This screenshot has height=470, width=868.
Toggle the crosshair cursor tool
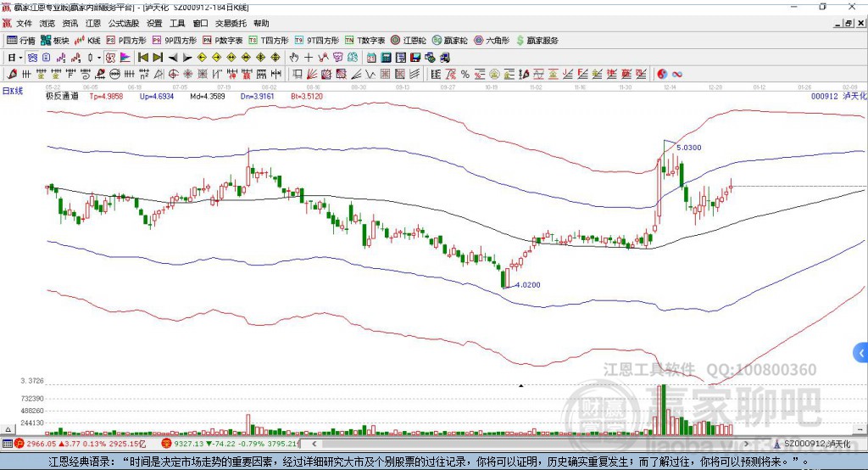(309, 57)
